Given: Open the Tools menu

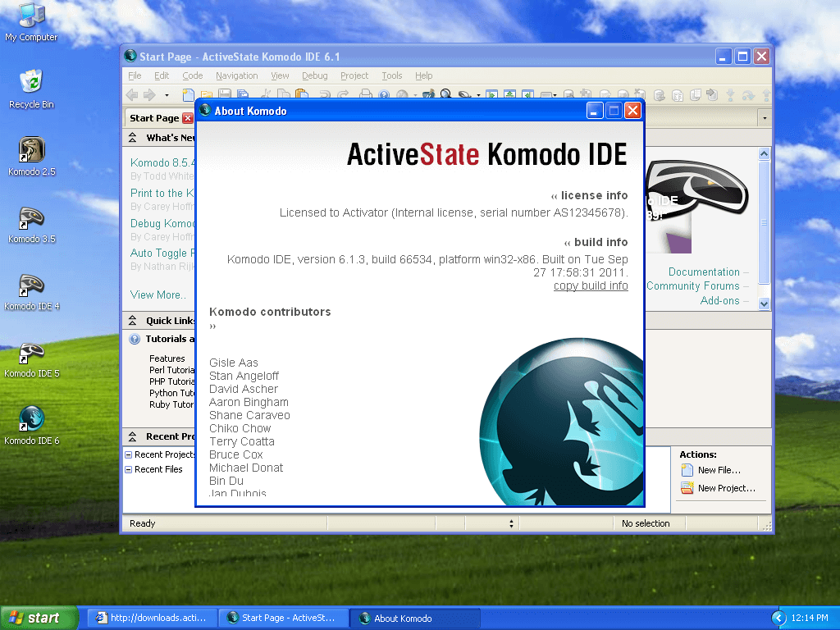Looking at the screenshot, I should tap(391, 75).
